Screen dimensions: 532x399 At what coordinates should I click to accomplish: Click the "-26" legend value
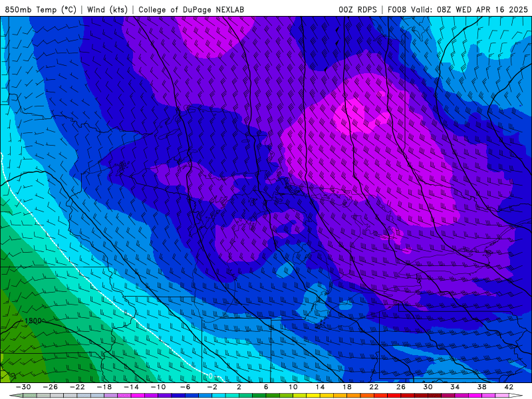[51, 387]
